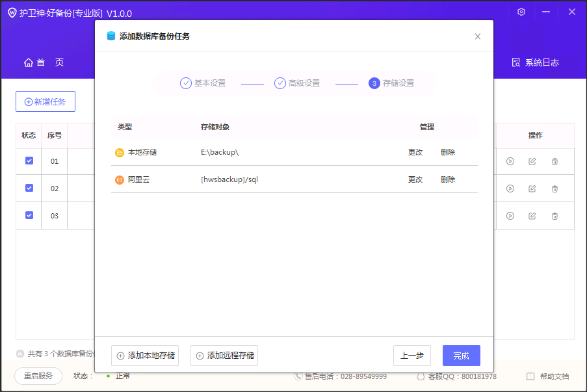Uncheck the status checkbox for task 03
The image size is (587, 392).
29,215
